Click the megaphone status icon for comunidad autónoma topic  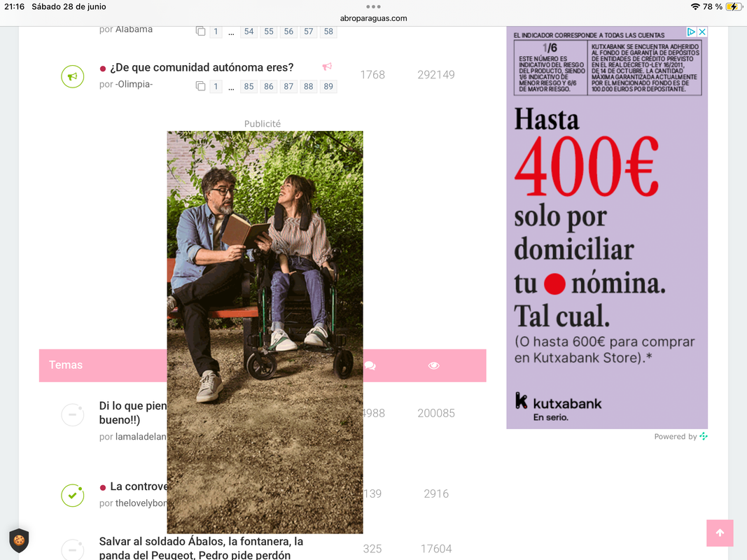click(72, 76)
